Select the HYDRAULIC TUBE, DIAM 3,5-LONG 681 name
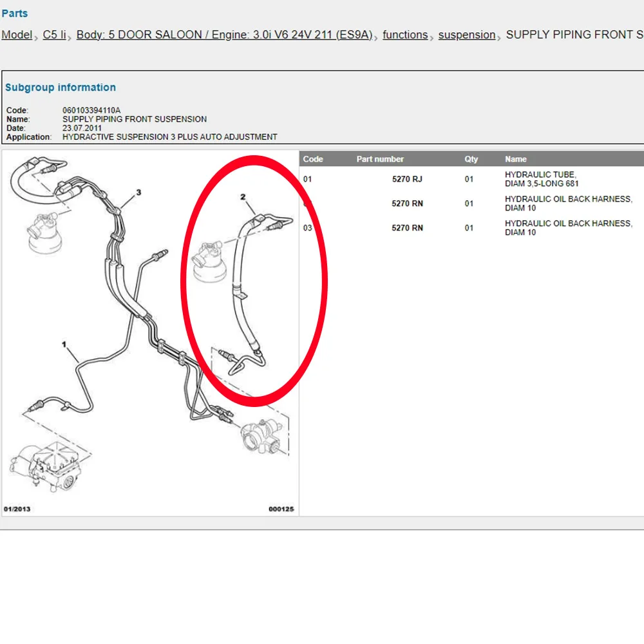The height and width of the screenshot is (644, 644). [x=542, y=179]
